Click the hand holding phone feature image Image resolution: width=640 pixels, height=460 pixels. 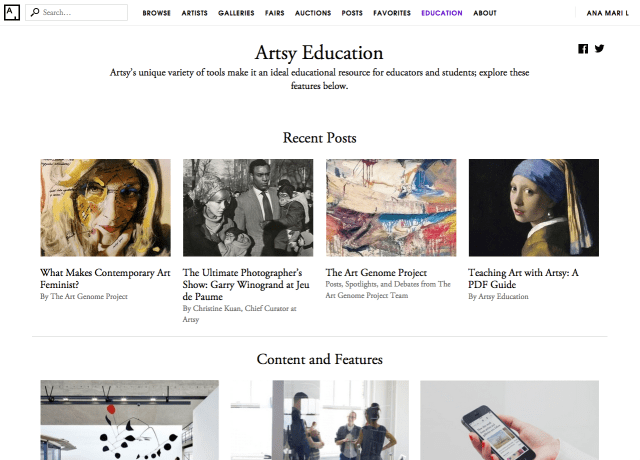pyautogui.click(x=509, y=420)
